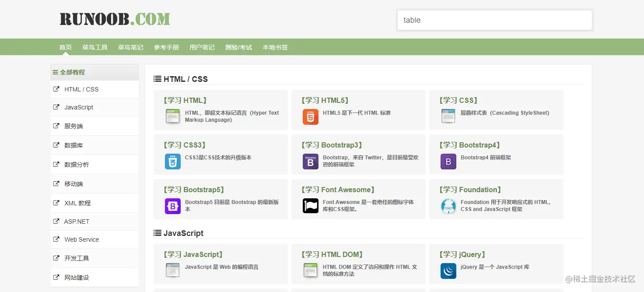The image size is (644, 292).
Task: Click the orange HTML5 logo icon
Action: click(311, 117)
